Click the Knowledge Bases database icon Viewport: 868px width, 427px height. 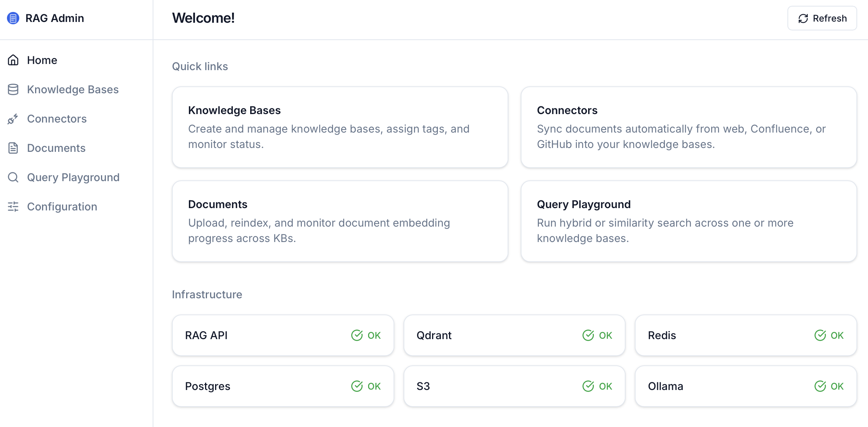13,89
